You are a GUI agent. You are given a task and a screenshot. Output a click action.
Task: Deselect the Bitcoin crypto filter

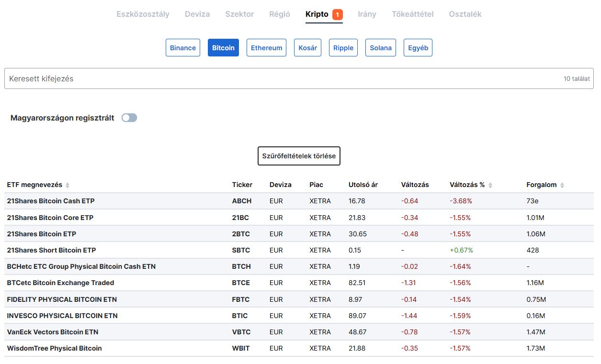pyautogui.click(x=223, y=48)
